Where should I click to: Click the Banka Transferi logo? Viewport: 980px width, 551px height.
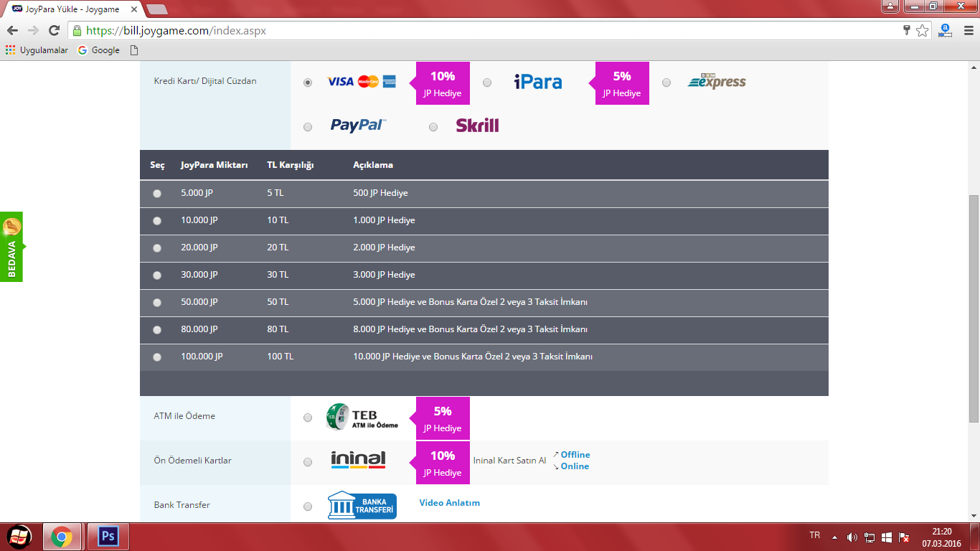[362, 505]
